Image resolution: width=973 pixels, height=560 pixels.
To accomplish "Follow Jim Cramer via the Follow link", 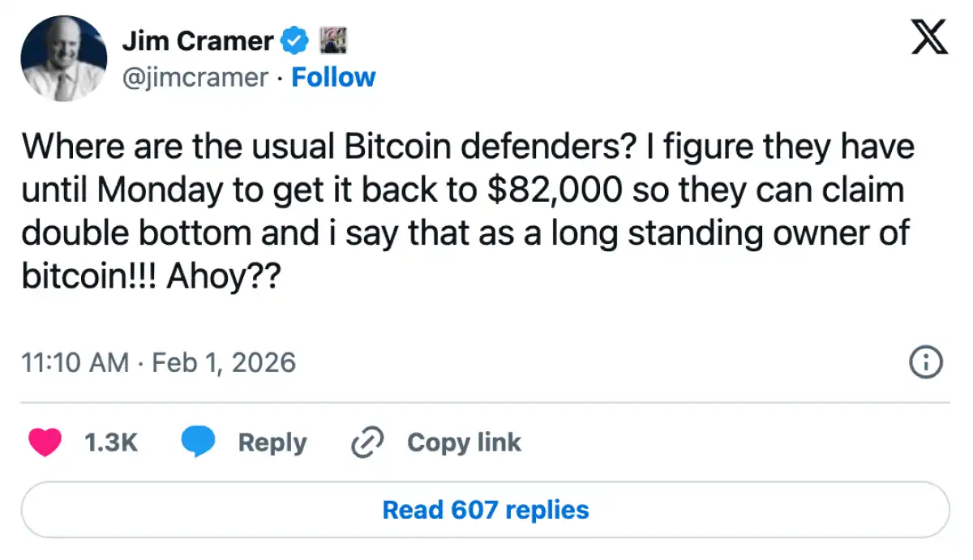I will point(333,78).
